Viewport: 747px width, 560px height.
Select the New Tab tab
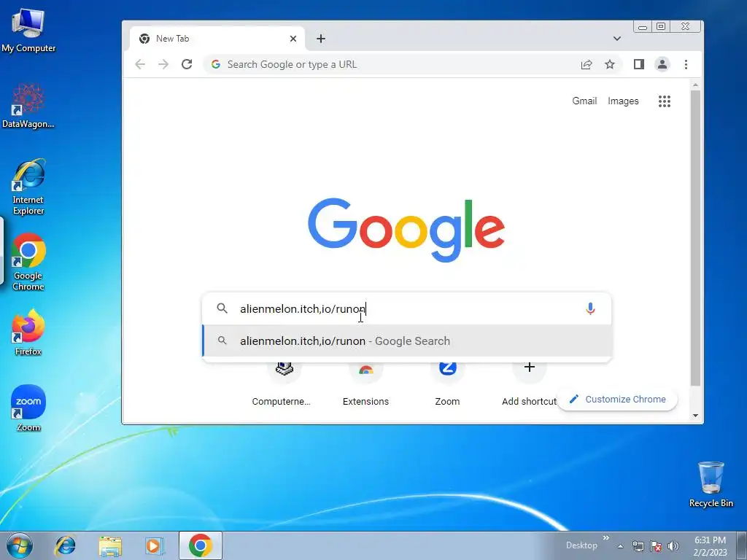[x=217, y=39]
